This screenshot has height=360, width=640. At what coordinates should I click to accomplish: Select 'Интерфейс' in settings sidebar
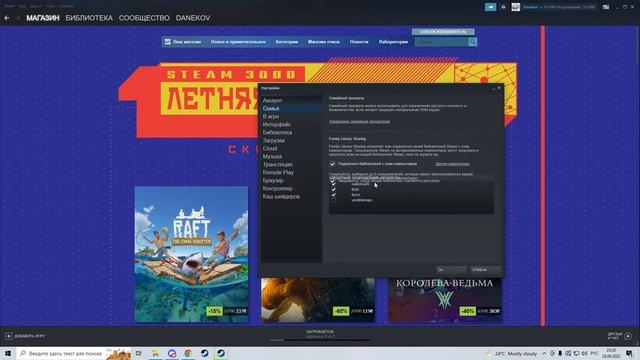coord(291,124)
